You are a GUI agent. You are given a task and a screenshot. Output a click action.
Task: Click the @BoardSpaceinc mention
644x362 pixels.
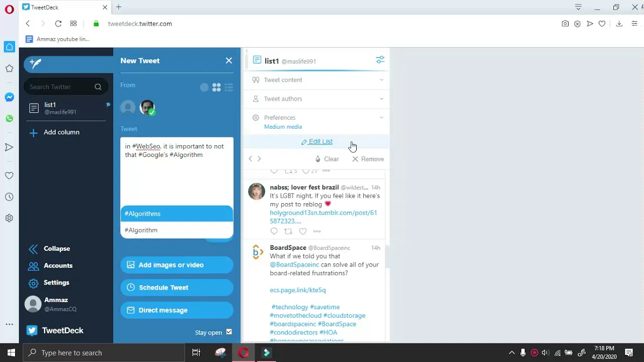coord(294,264)
